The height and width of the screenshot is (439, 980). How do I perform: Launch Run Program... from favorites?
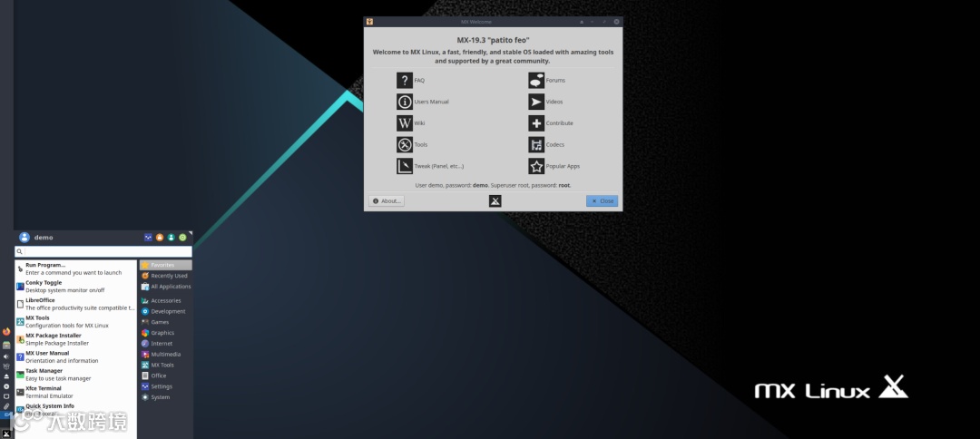point(75,268)
